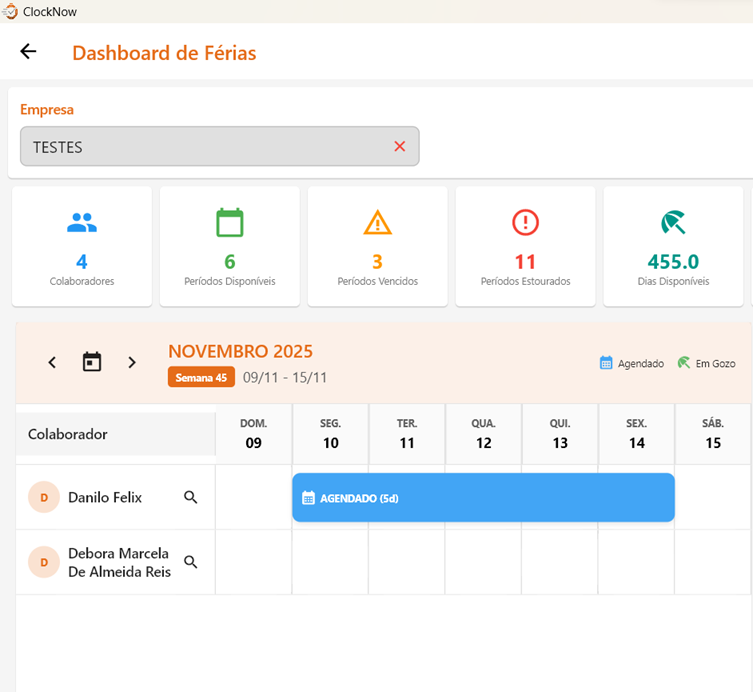Click the Em Gozo legend item
The height and width of the screenshot is (697, 755).
pyautogui.click(x=706, y=363)
